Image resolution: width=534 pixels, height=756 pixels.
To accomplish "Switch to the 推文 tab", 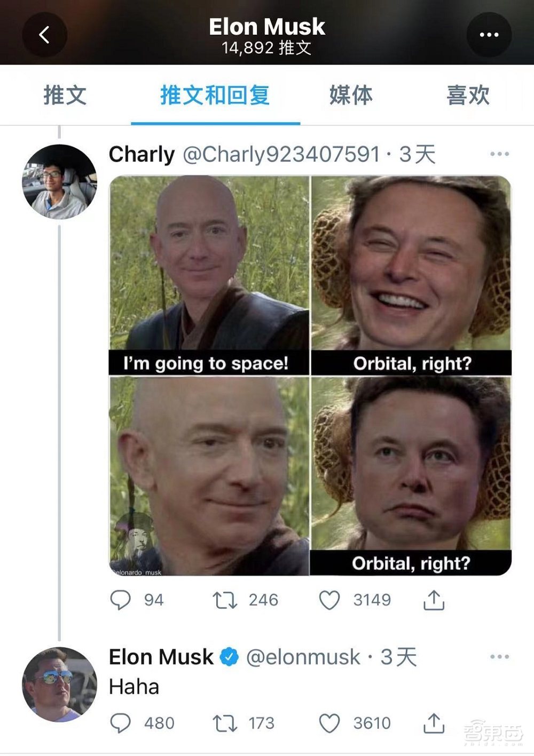I will [65, 96].
